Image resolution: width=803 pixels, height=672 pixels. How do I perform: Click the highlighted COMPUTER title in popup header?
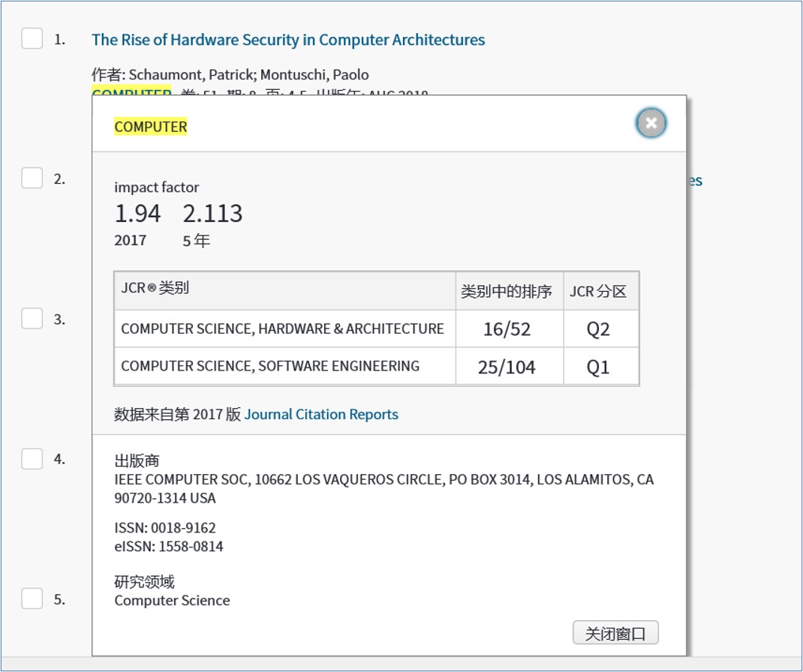(x=151, y=127)
